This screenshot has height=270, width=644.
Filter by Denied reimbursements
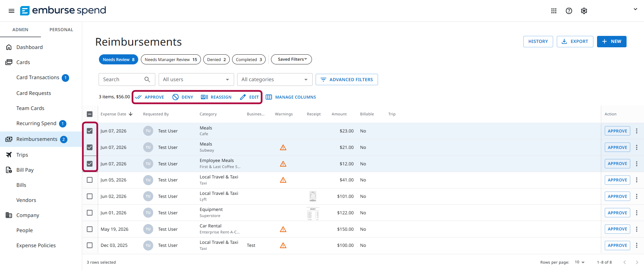pos(216,59)
